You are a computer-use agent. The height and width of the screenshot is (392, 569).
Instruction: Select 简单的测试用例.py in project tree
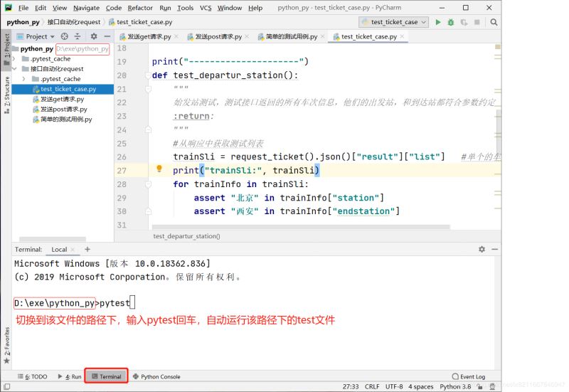[65, 120]
